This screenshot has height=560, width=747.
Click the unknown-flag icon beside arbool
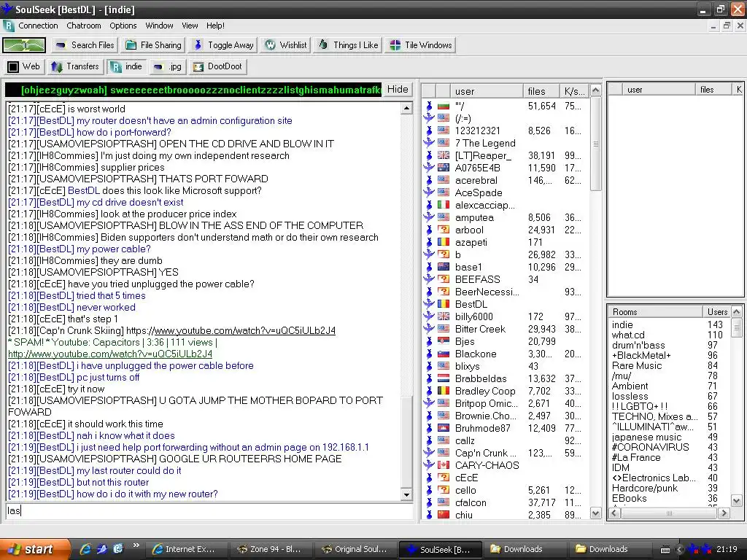pos(444,230)
